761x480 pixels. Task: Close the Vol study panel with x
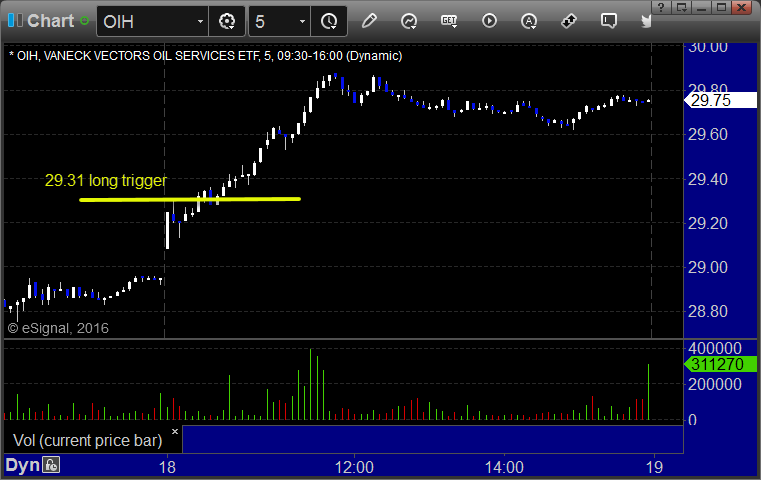(175, 431)
